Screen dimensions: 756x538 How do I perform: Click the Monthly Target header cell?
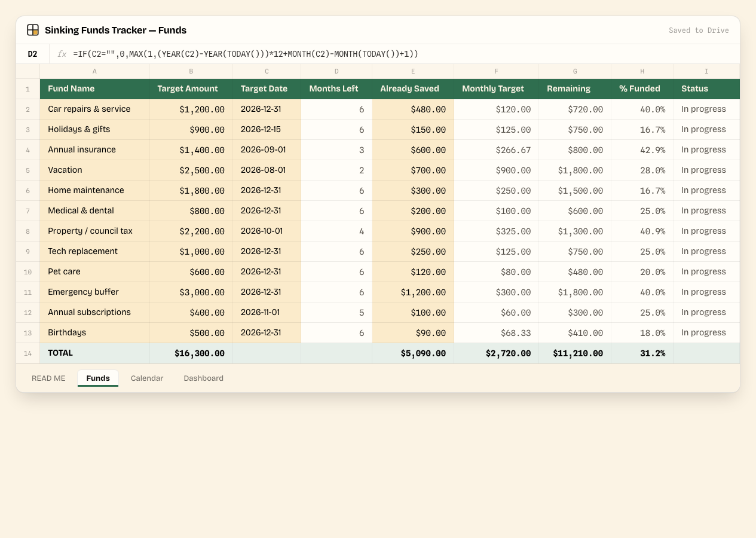coord(497,89)
